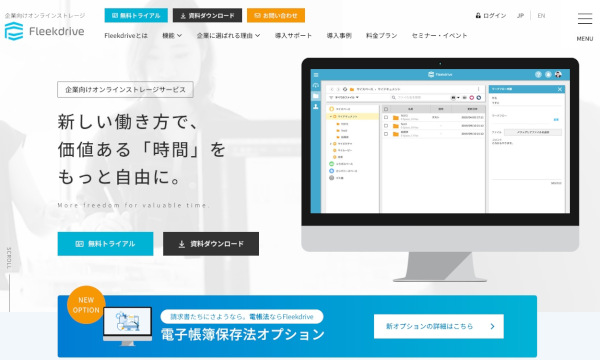600x360 pixels.
Task: Open the セミナー・イベント menu item
Action: click(x=439, y=36)
